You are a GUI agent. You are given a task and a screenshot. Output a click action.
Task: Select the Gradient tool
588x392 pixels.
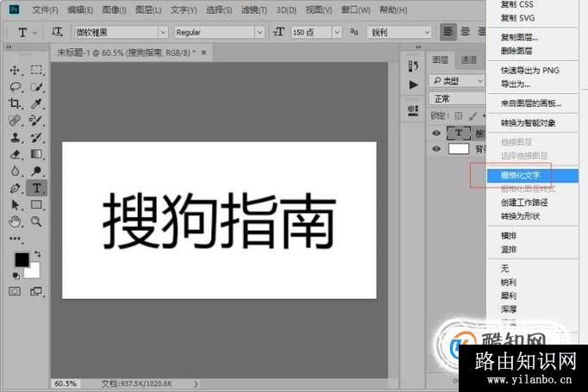pos(36,154)
